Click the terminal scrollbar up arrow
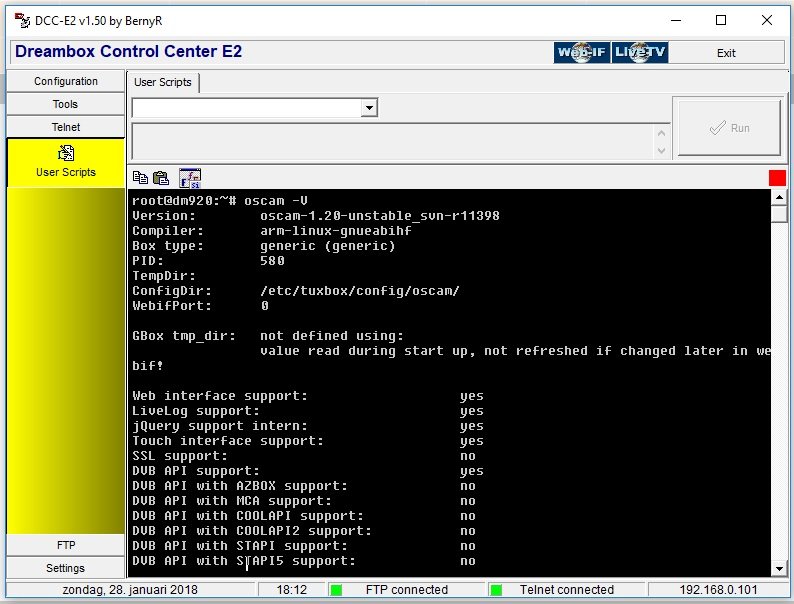Viewport: 794px width, 604px height. pyautogui.click(x=779, y=197)
